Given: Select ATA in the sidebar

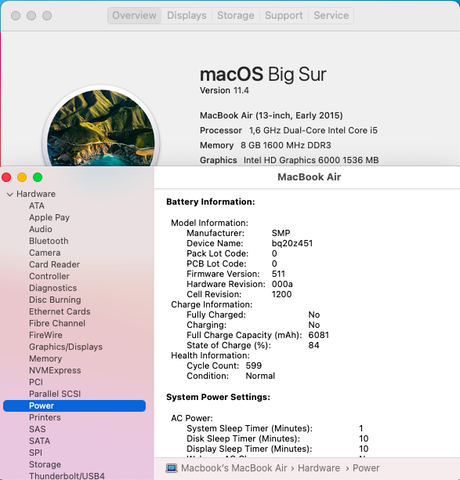Looking at the screenshot, I should point(37,206).
